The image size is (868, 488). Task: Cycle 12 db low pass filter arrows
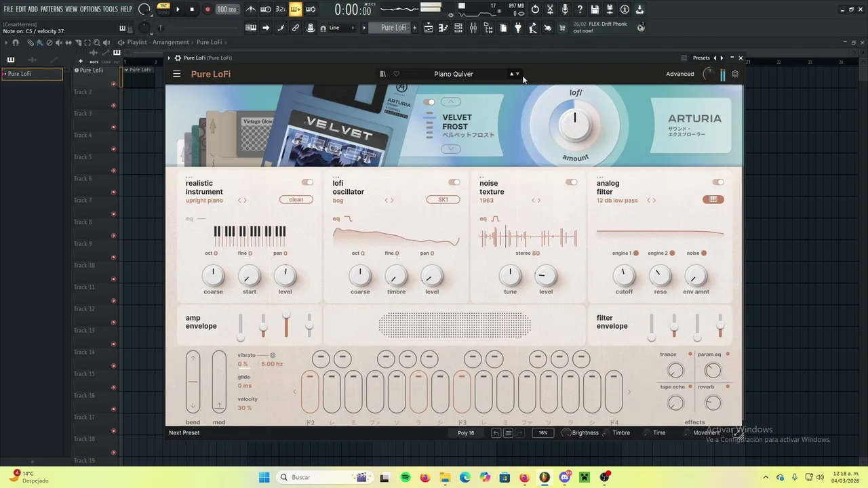(651, 201)
